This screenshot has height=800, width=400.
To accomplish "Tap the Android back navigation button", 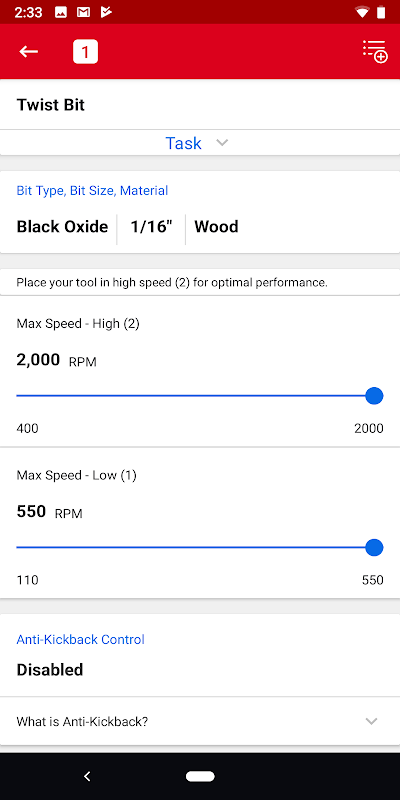I will click(x=87, y=776).
